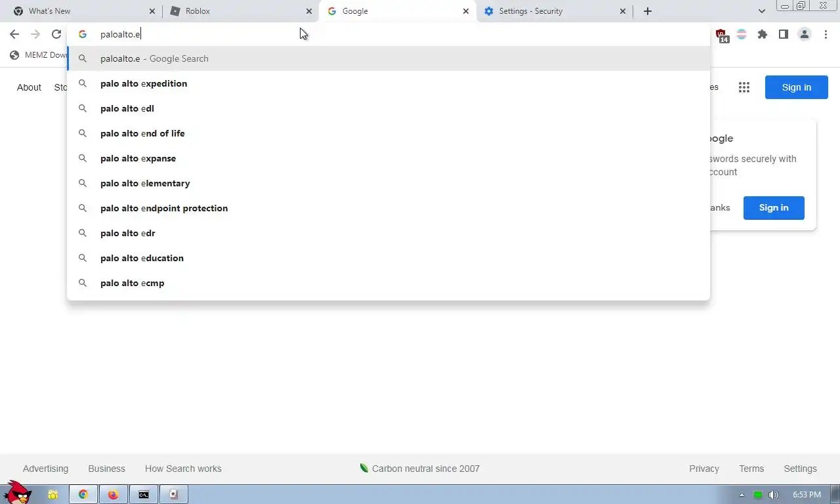Viewport: 840px width, 504px height.
Task: Select suggestion 'palo alto education'
Action: tap(388, 258)
